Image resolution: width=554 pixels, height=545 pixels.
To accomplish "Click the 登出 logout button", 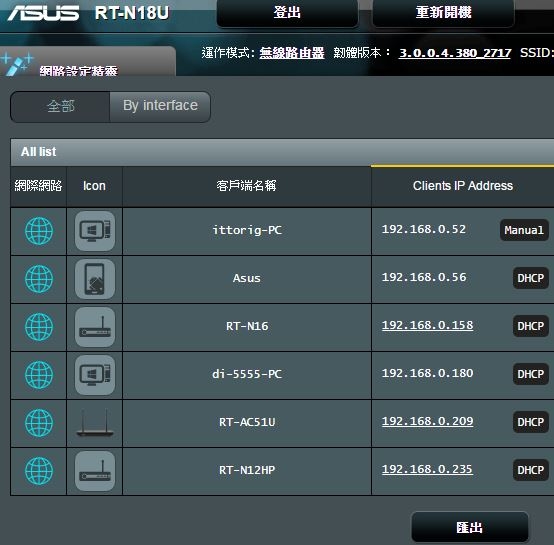I will pos(287,13).
